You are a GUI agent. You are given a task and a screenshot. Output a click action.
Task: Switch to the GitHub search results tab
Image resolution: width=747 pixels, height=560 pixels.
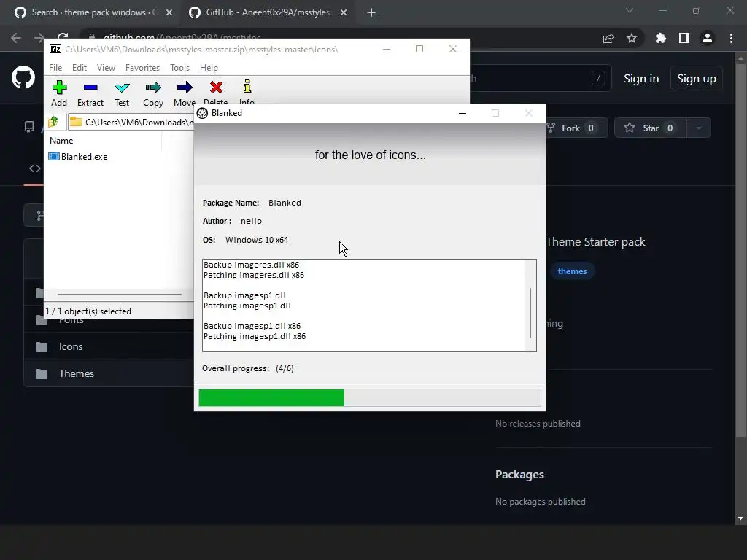tap(93, 13)
